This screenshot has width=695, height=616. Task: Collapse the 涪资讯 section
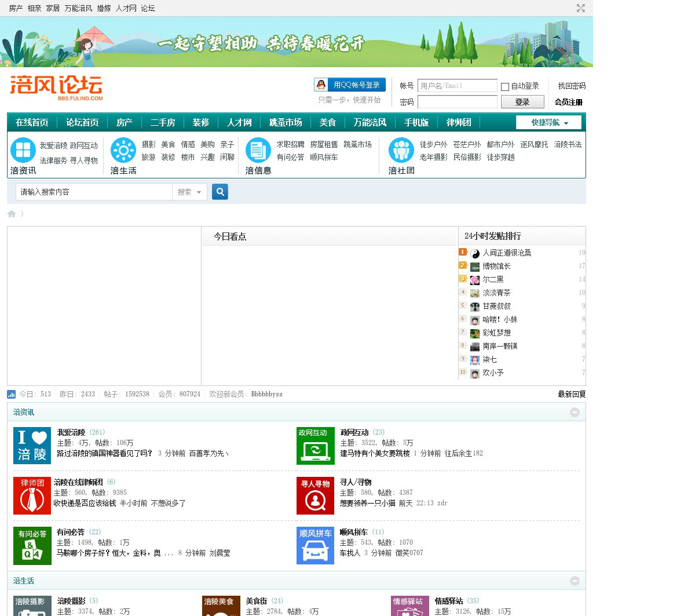click(x=575, y=412)
